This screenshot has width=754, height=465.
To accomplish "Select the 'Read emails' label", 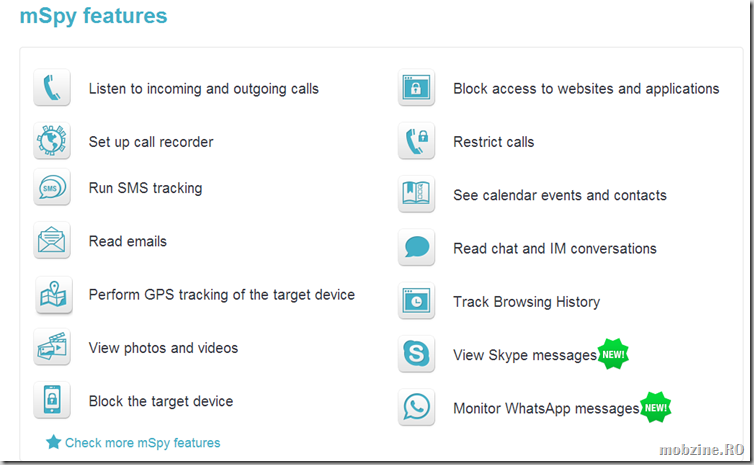I will click(127, 241).
